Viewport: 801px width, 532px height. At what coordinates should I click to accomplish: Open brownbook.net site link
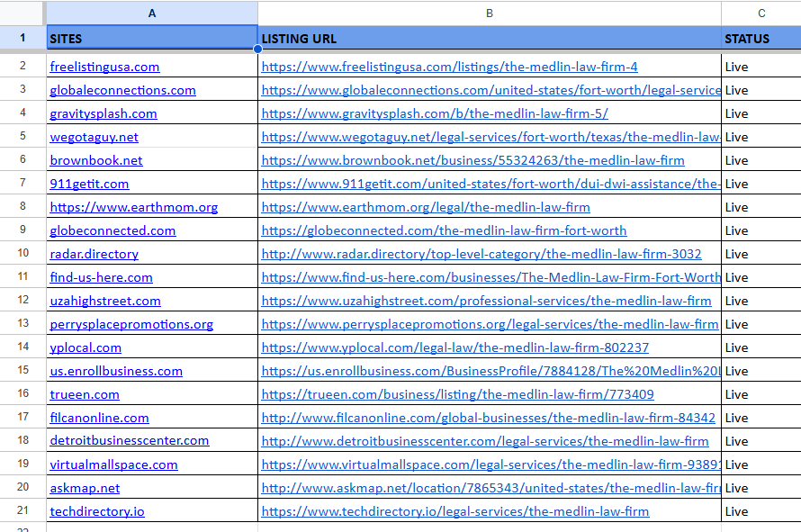click(x=96, y=160)
